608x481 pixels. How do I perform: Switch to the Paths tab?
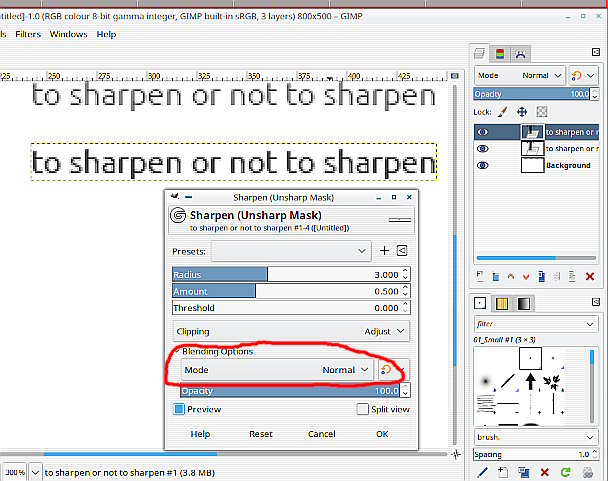tap(520, 54)
